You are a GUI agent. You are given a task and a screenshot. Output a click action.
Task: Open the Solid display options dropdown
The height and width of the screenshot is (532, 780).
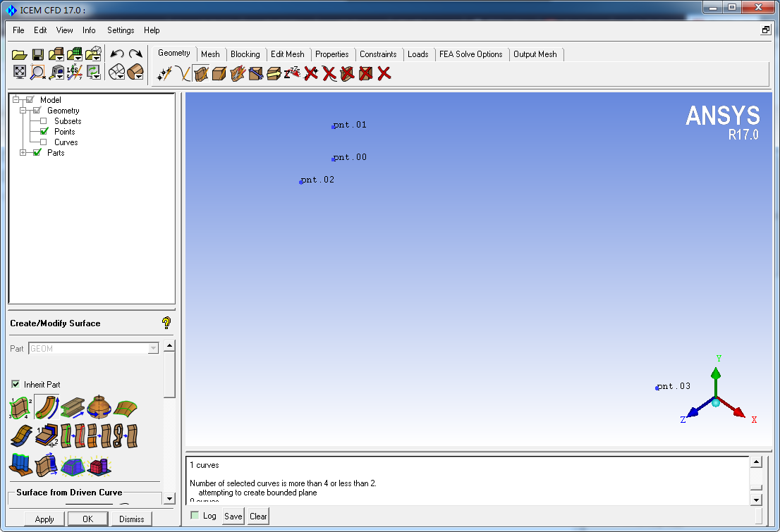139,76
